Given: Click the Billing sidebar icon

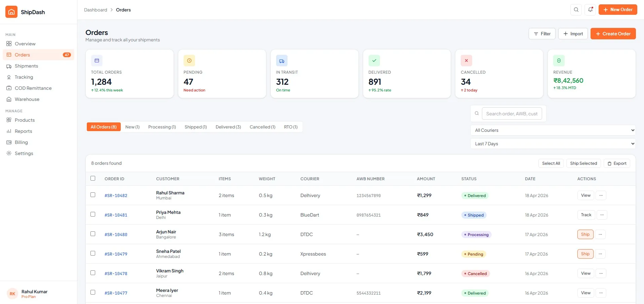Looking at the screenshot, I should coord(9,142).
